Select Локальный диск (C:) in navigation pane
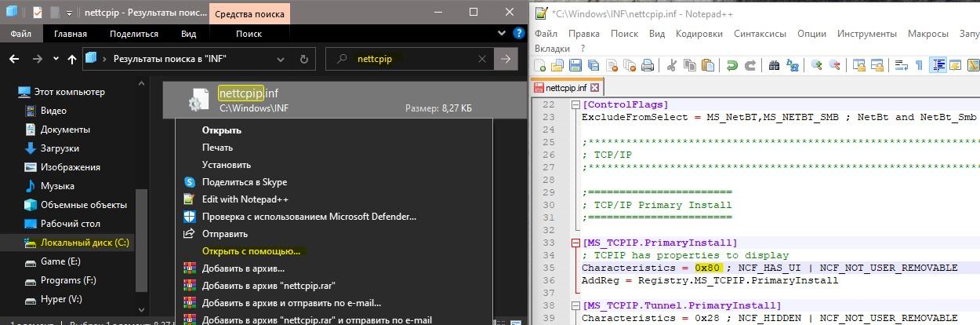Image resolution: width=980 pixels, height=325 pixels. pos(77,243)
